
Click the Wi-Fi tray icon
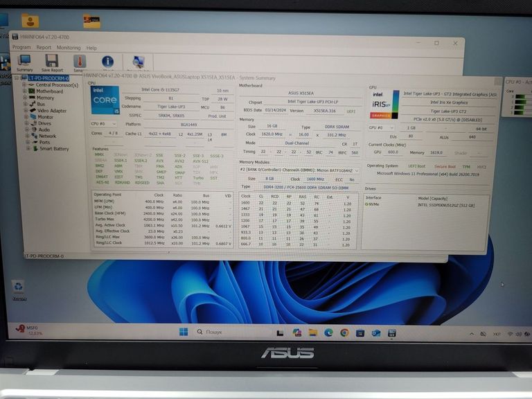click(510, 334)
